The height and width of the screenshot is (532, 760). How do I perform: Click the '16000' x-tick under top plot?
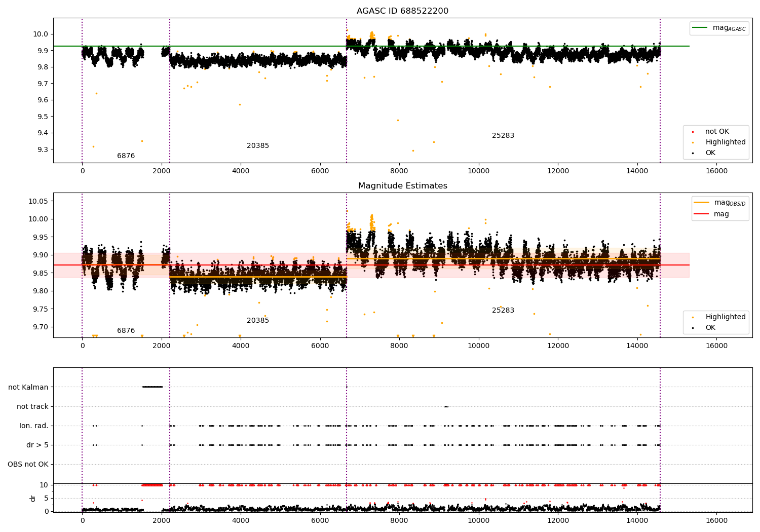[x=716, y=171]
